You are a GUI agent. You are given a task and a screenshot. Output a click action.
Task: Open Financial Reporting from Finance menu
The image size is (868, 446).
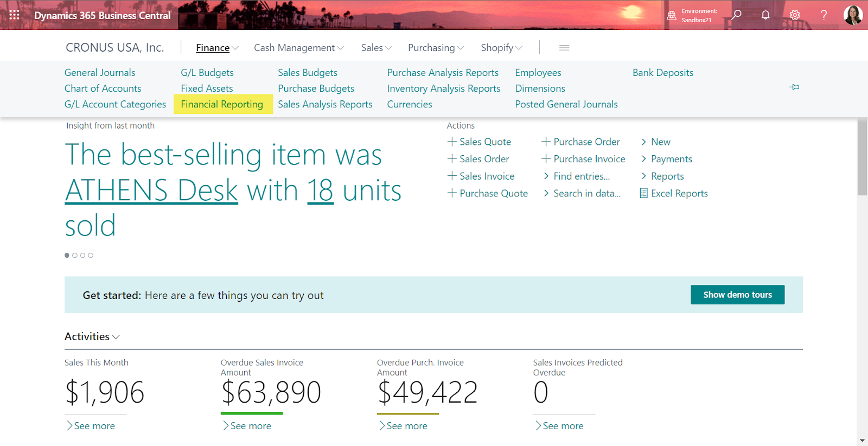coord(222,104)
